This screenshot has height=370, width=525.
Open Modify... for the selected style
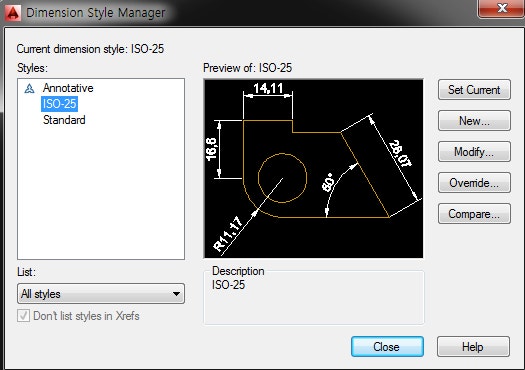tap(474, 152)
